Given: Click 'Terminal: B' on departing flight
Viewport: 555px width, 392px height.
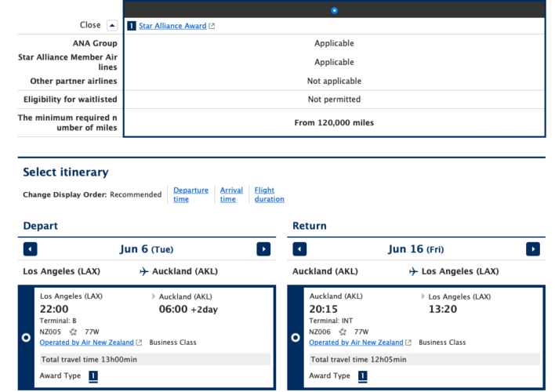Looking at the screenshot, I should tap(58, 321).
